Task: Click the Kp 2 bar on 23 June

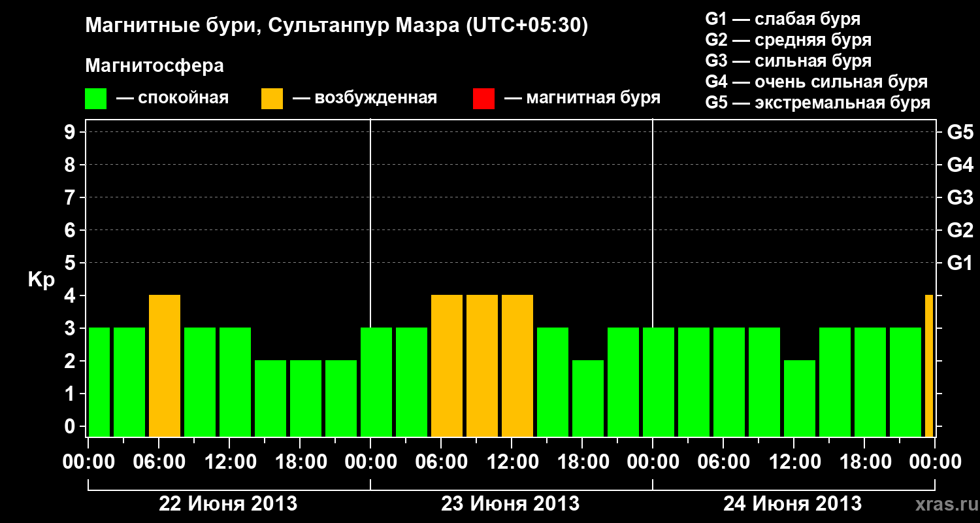Action: coord(588,399)
